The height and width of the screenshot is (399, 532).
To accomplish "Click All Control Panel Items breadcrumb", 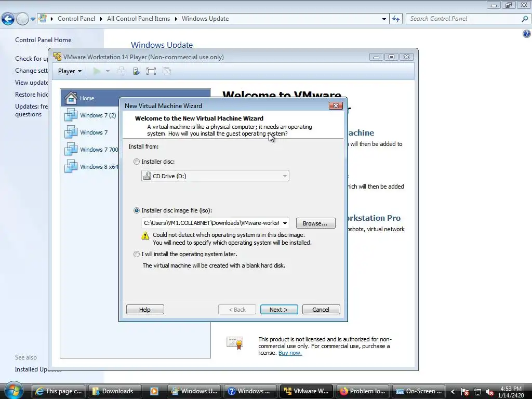I will (138, 19).
